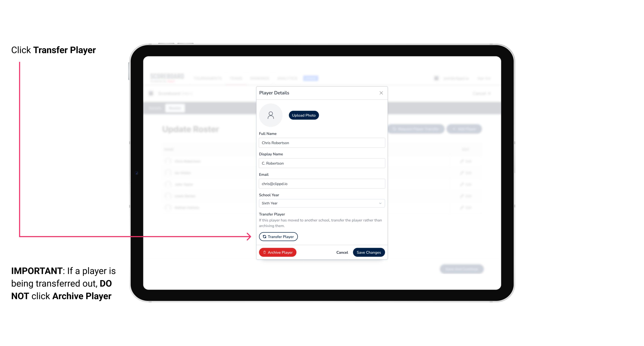
Task: Click the sync icon on Transfer Player
Action: 264,237
